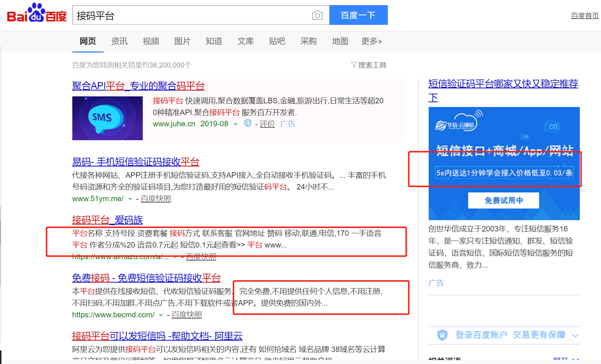Open 阿里云 帮助文档 result title

coord(157,336)
